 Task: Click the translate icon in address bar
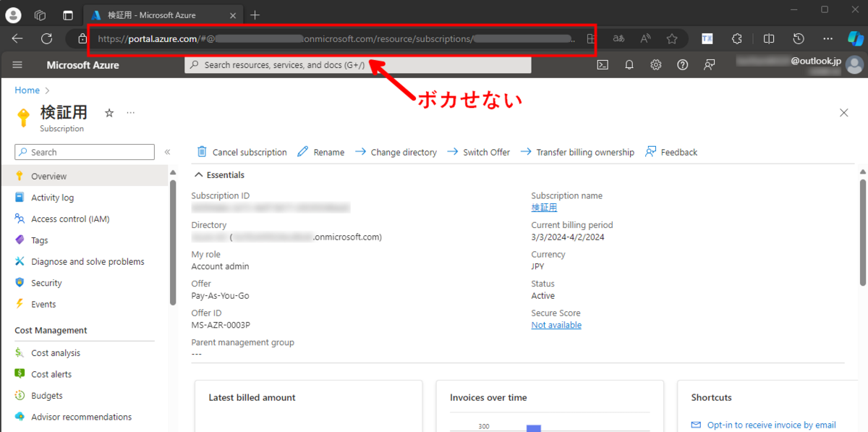point(618,38)
